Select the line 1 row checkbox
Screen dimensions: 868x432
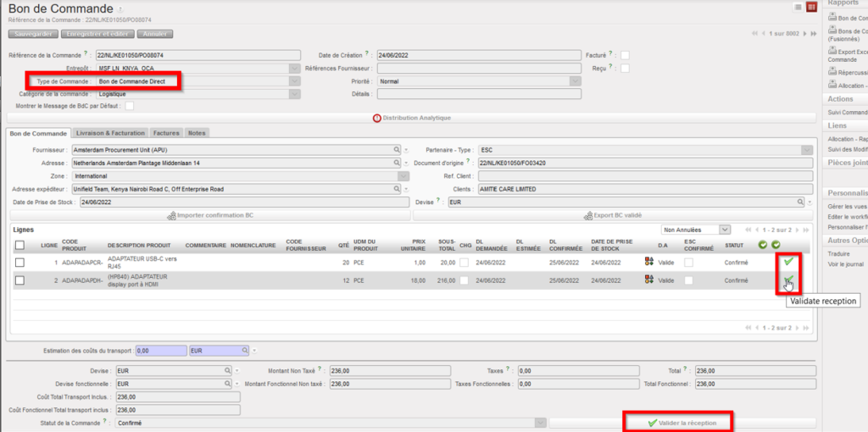coord(19,263)
